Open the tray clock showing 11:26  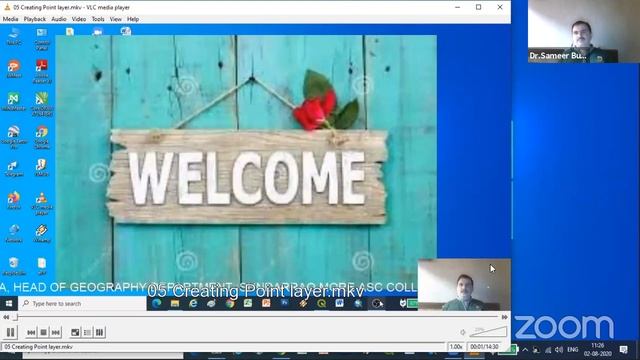point(598,349)
